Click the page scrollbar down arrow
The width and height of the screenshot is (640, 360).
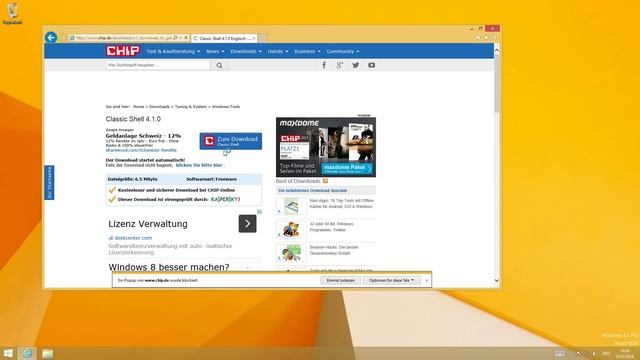pos(497,280)
